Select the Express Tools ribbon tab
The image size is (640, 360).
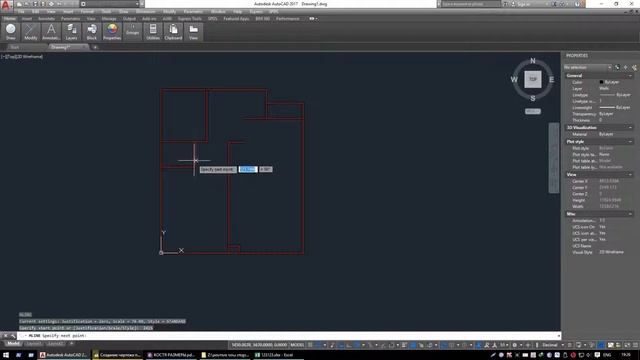pos(190,19)
